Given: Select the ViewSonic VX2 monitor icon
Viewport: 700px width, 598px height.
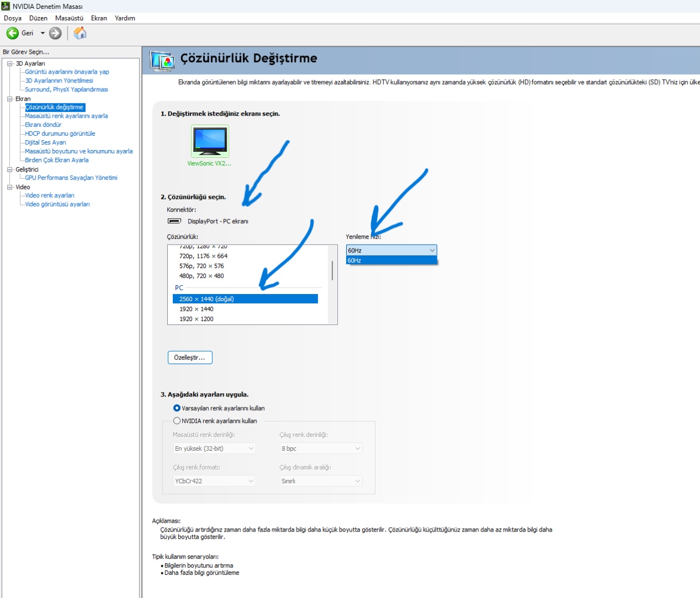Looking at the screenshot, I should pos(210,141).
